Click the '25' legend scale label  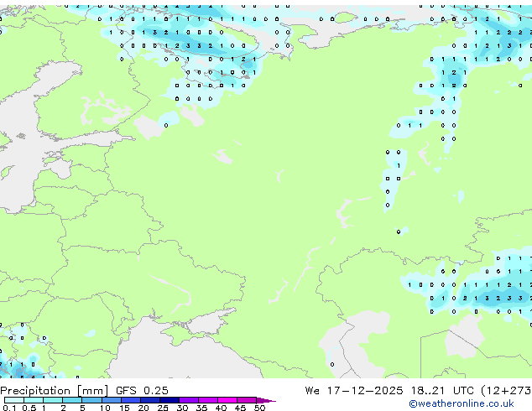coord(163,408)
